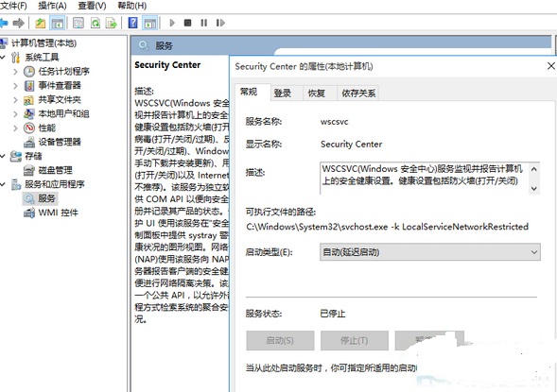Click the Up one level folder icon
Viewport: 557px width, 392px height.
(41, 24)
